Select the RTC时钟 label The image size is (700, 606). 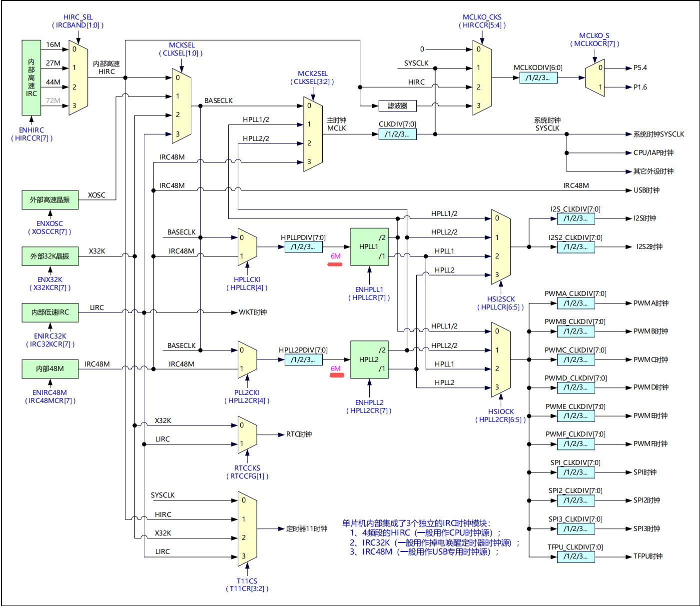(x=299, y=434)
